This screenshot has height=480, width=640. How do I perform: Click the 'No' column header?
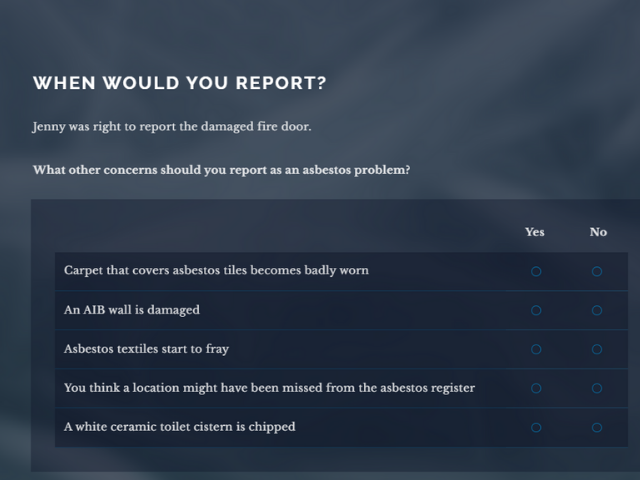tap(598, 232)
